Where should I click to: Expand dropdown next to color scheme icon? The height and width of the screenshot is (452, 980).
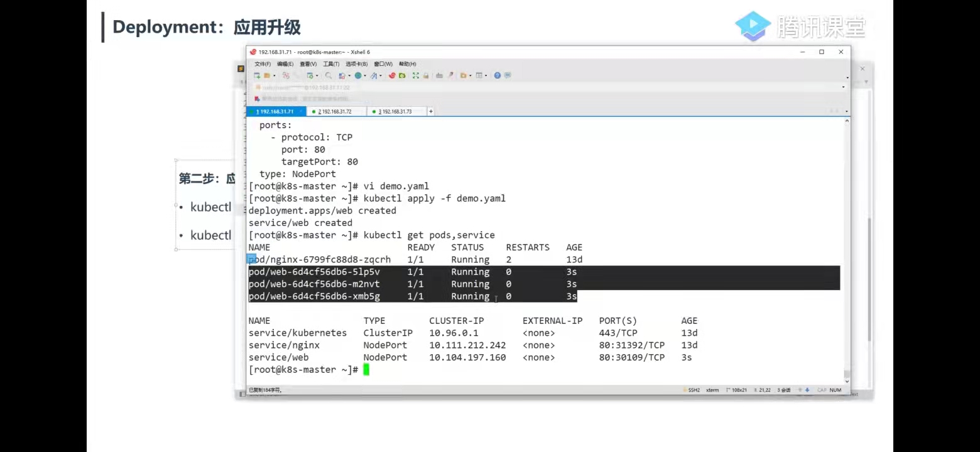point(349,76)
